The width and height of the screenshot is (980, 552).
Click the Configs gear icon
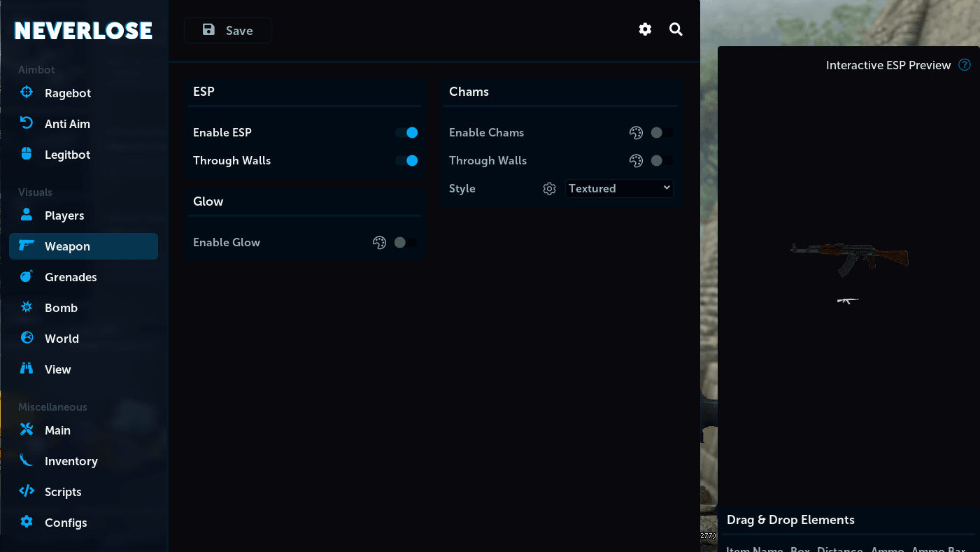click(x=27, y=522)
